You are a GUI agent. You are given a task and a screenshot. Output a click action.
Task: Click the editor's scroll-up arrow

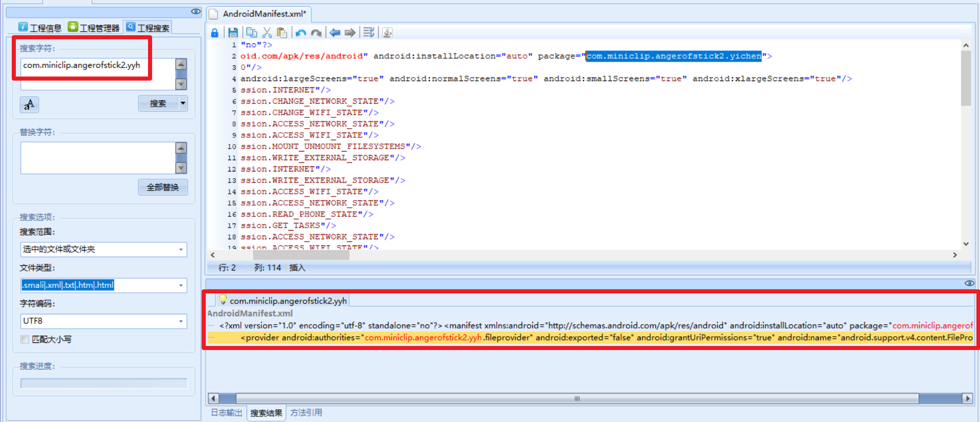966,45
